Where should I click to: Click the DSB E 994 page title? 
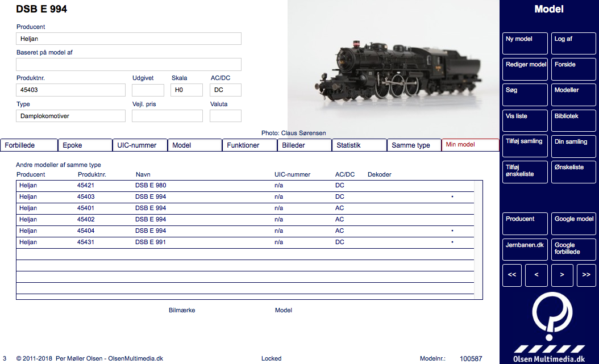click(x=41, y=9)
